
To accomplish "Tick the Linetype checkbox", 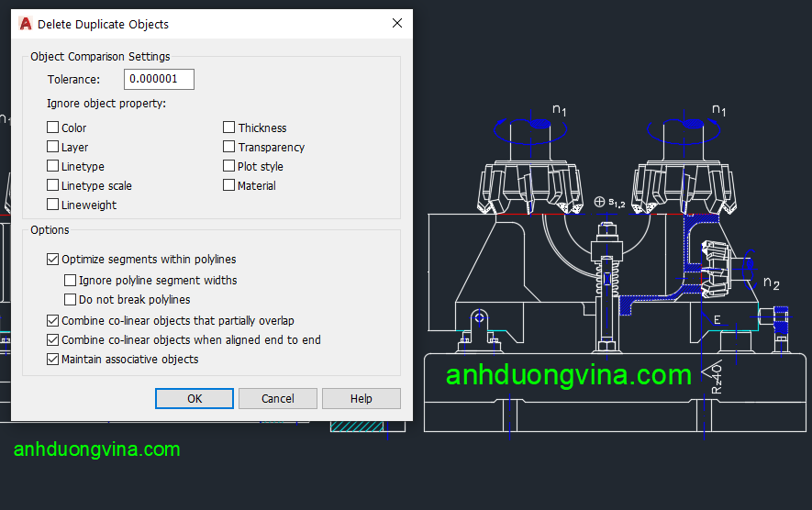I will pyautogui.click(x=53, y=167).
